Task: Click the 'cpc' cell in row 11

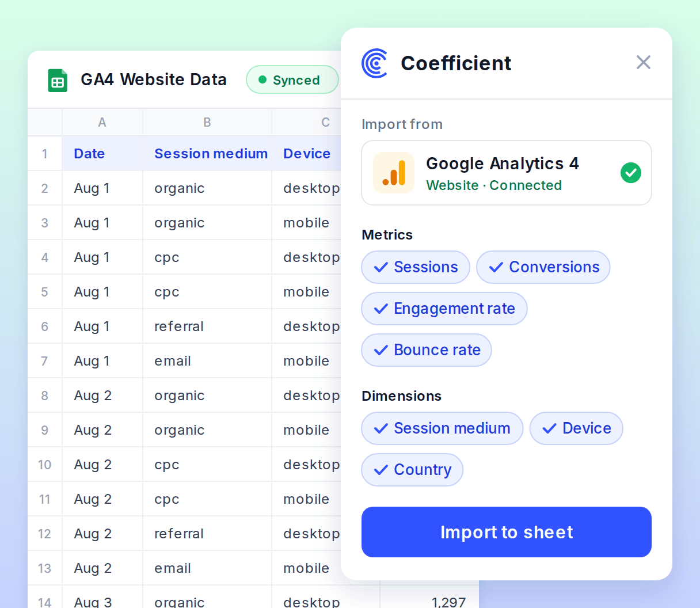Action: tap(207, 499)
